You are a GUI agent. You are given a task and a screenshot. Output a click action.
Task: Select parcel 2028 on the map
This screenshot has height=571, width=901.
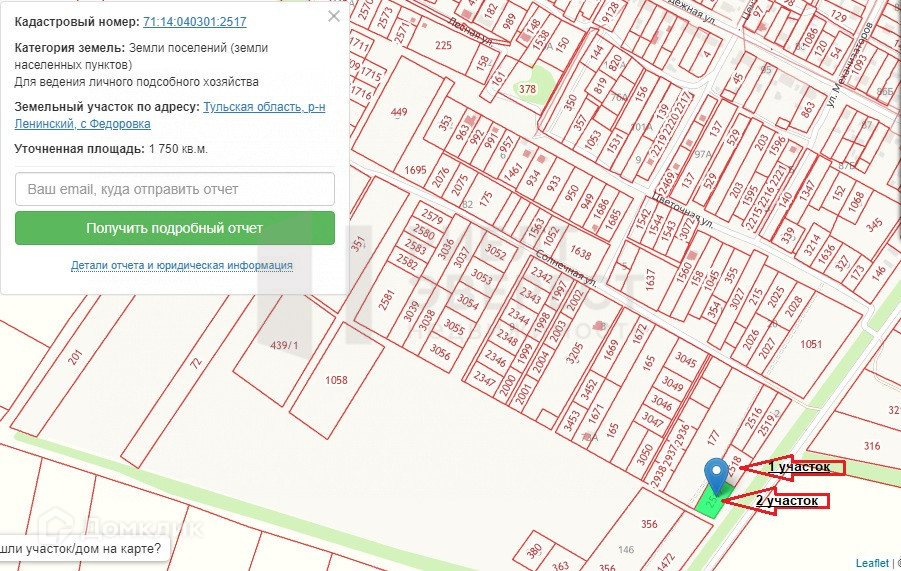tap(794, 306)
